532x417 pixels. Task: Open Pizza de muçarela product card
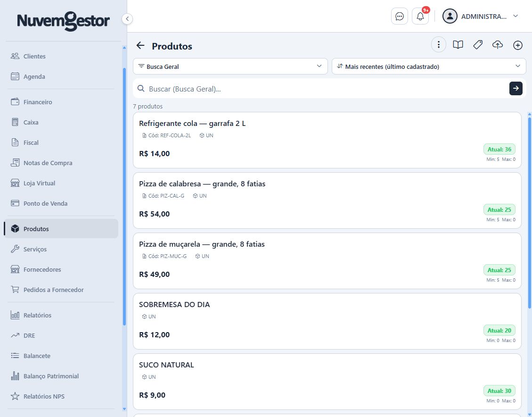(327, 261)
